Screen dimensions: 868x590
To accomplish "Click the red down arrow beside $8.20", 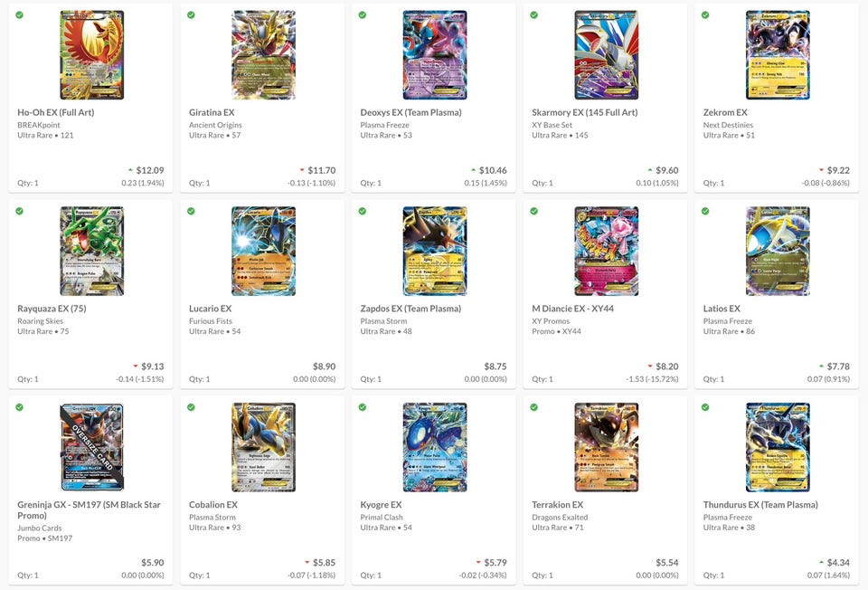I will (x=650, y=366).
